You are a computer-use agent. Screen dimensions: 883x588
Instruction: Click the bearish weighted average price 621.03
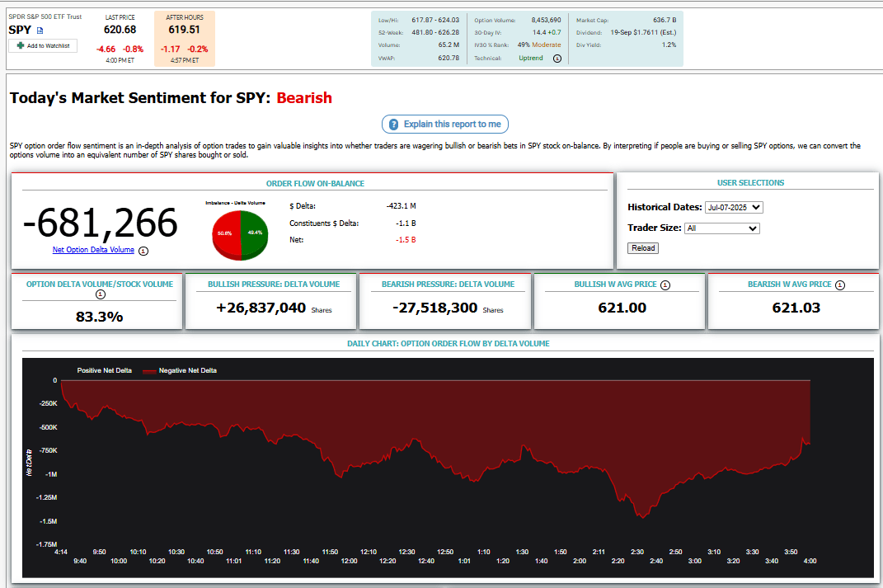click(796, 308)
